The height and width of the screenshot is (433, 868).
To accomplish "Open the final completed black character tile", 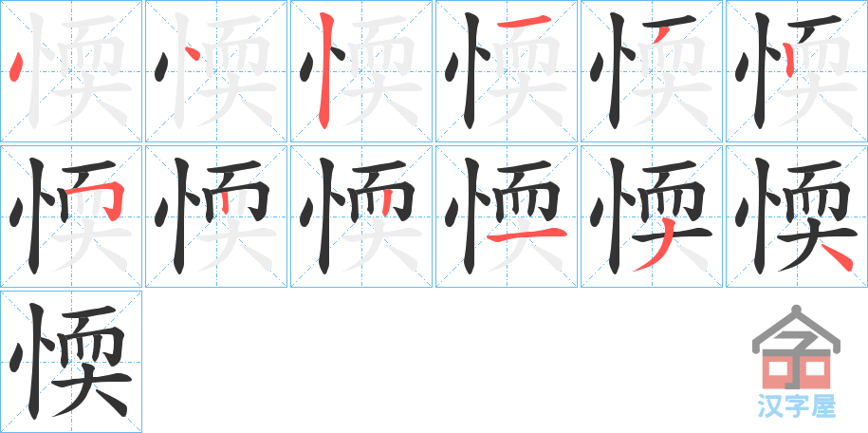I will 71,362.
